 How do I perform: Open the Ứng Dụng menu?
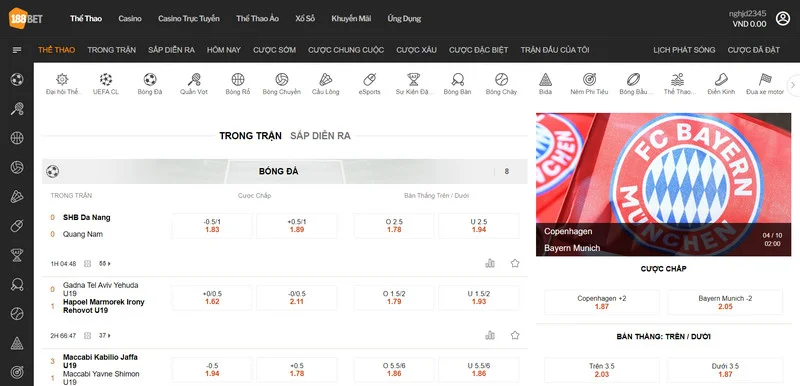click(404, 18)
